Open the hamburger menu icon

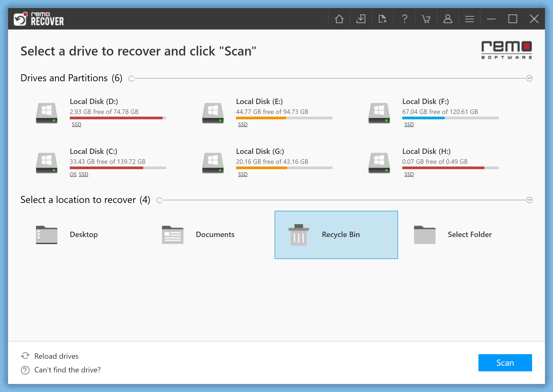(470, 19)
